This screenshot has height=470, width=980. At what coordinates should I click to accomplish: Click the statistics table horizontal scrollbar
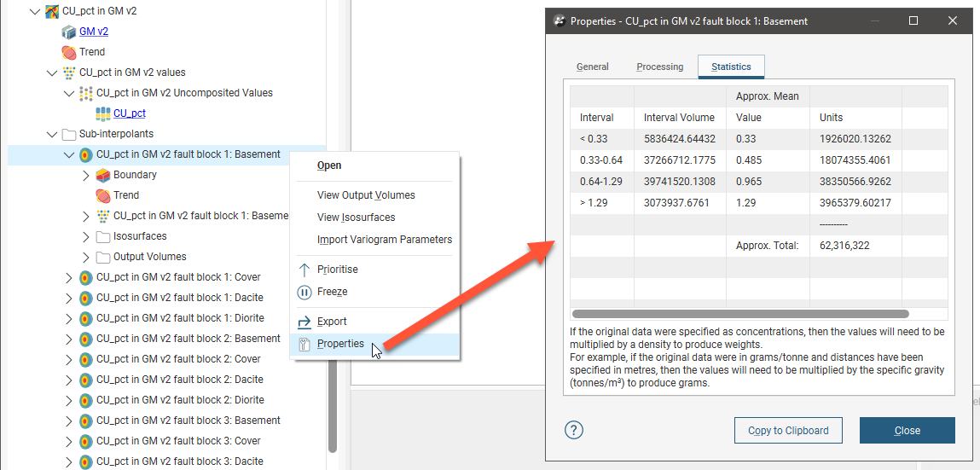pos(740,314)
